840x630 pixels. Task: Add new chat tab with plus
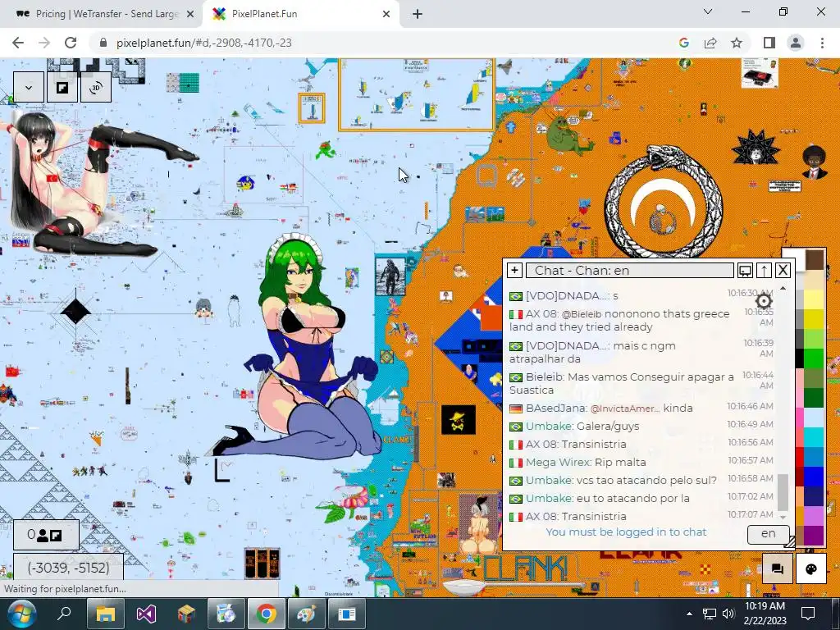click(x=514, y=270)
